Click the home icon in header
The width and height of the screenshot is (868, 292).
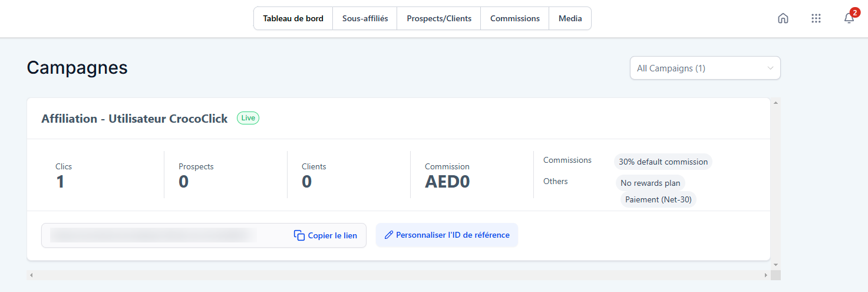pyautogui.click(x=783, y=18)
